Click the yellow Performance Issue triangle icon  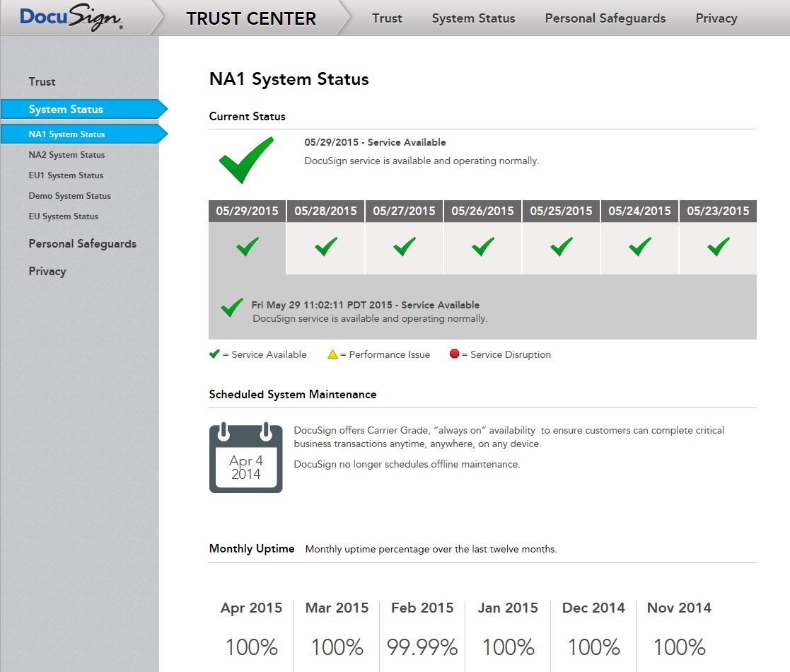(x=332, y=354)
